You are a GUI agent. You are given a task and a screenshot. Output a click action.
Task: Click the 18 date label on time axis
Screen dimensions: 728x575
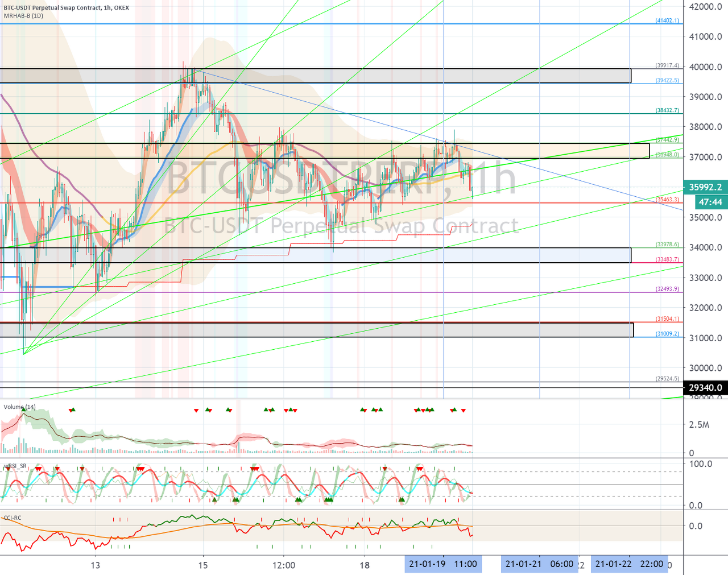pyautogui.click(x=365, y=565)
